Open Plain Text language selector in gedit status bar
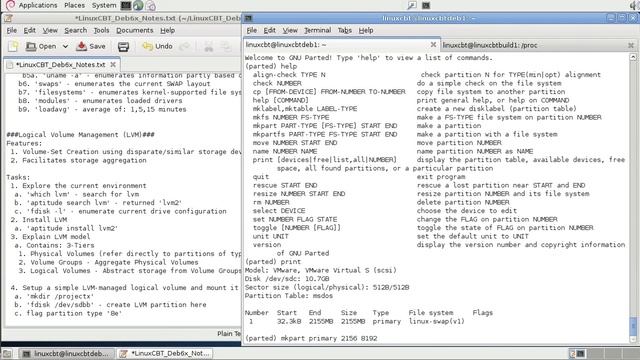Screen dimensions: 640x360 click(x=230, y=333)
